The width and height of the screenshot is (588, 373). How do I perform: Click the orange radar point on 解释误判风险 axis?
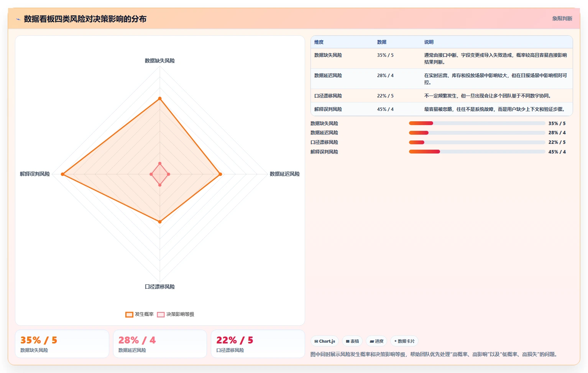point(62,174)
